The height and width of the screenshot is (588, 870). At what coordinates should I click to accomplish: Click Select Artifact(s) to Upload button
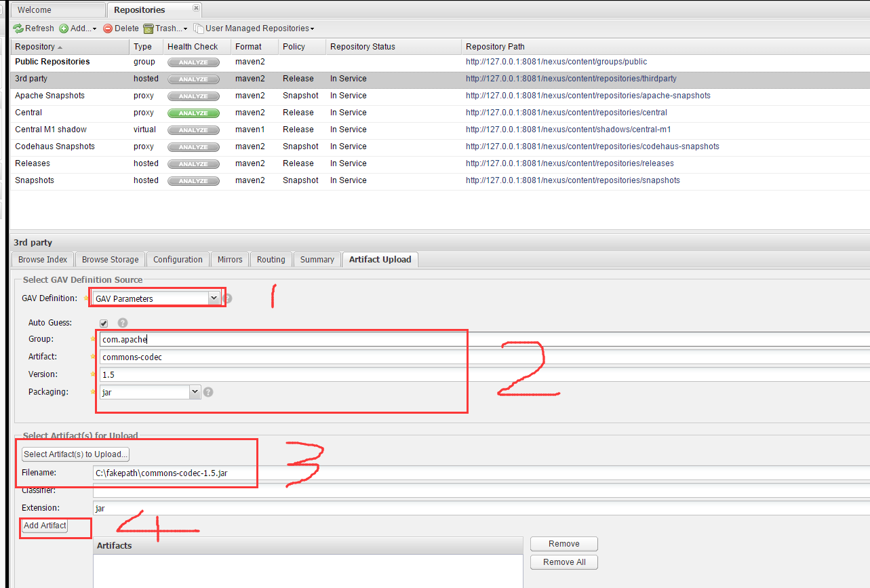pos(75,454)
